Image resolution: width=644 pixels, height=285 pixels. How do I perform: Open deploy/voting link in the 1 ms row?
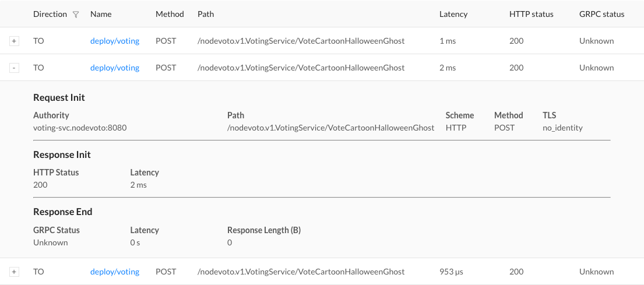pyautogui.click(x=115, y=41)
